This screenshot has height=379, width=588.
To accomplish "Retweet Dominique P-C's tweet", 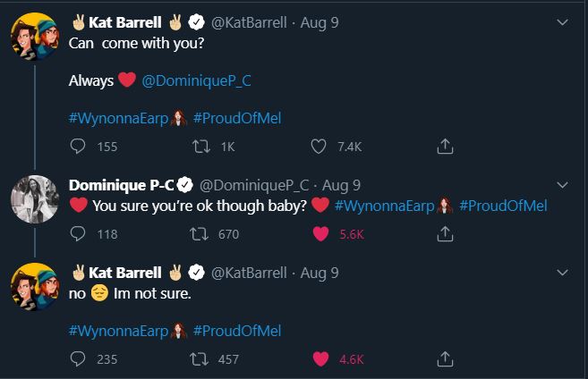I will point(200,234).
